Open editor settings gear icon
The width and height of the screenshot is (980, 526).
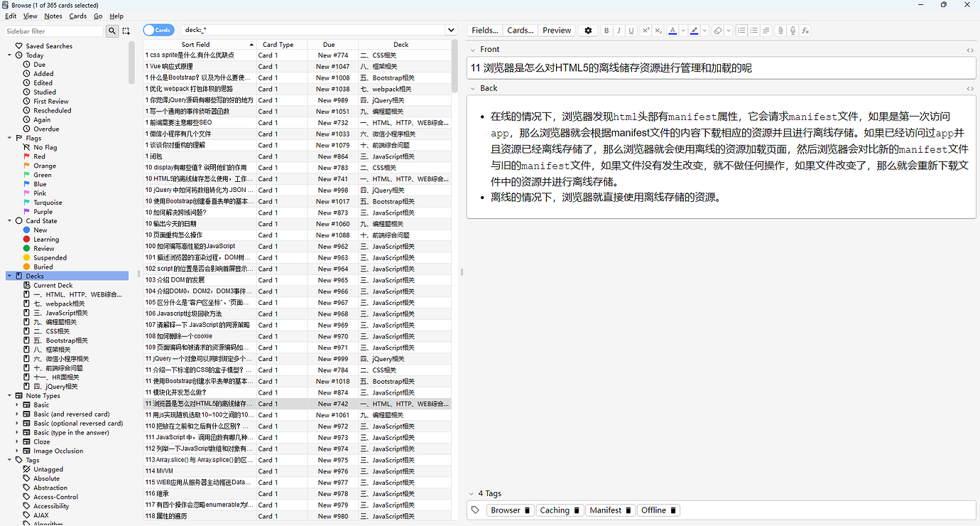(x=588, y=31)
